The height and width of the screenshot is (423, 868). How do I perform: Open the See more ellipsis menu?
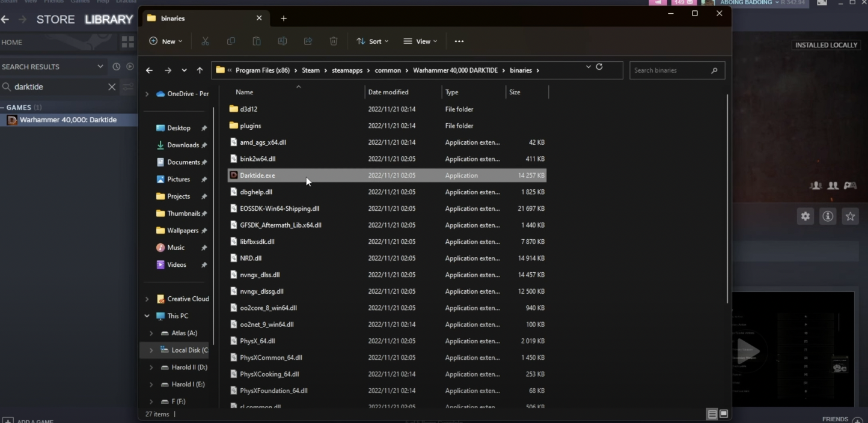(x=459, y=41)
